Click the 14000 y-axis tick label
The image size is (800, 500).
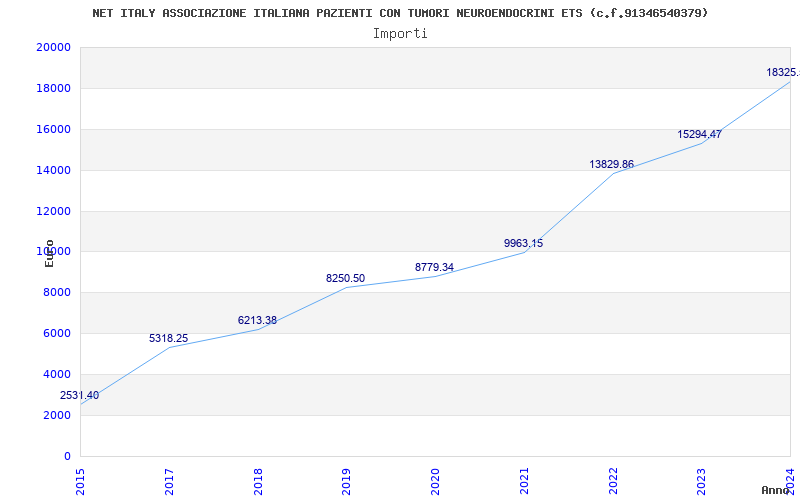tap(53, 170)
